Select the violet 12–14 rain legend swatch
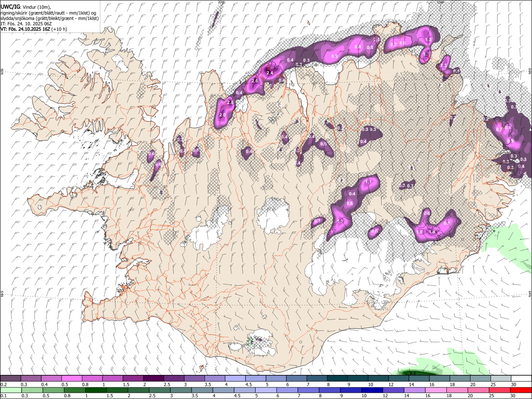The image size is (532, 399). tap(393, 390)
